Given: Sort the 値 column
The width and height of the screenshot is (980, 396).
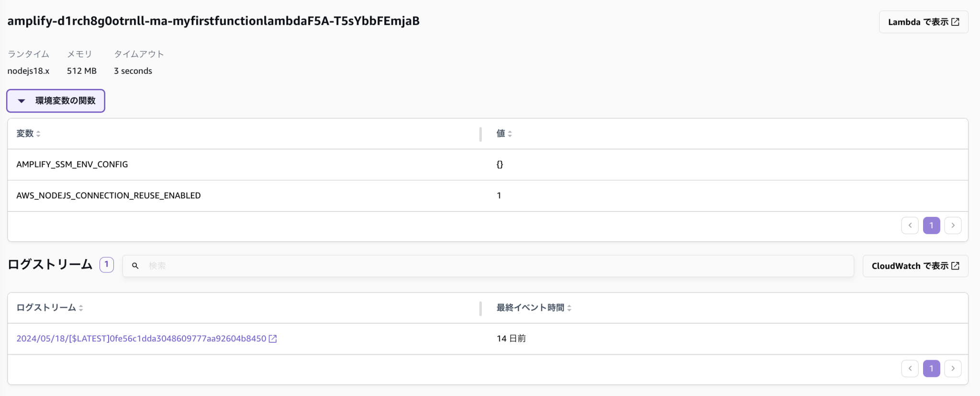Looking at the screenshot, I should pyautogui.click(x=504, y=134).
